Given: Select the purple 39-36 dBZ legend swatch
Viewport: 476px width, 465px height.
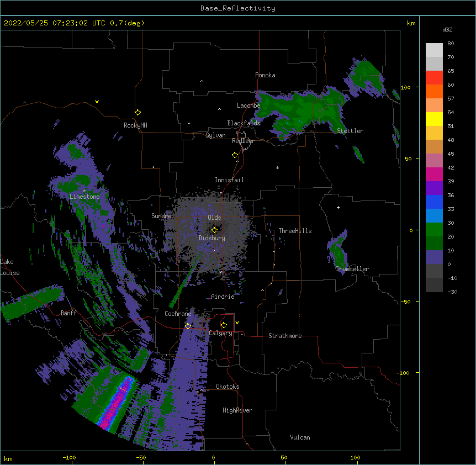Looking at the screenshot, I should point(434,188).
